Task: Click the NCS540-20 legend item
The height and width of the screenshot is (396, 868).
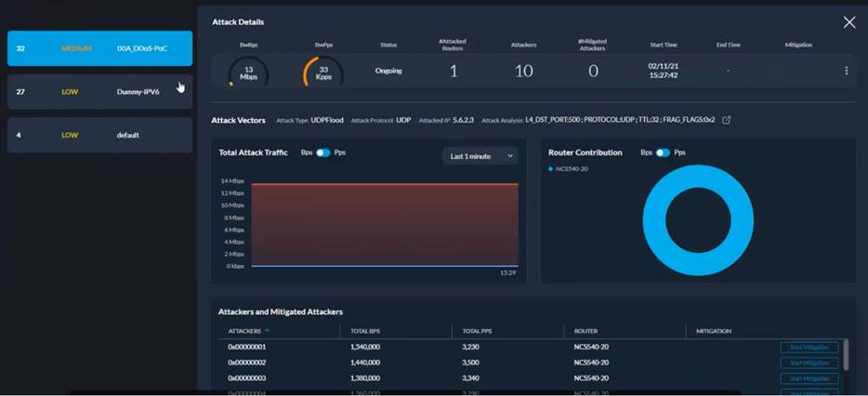Action: [569, 168]
